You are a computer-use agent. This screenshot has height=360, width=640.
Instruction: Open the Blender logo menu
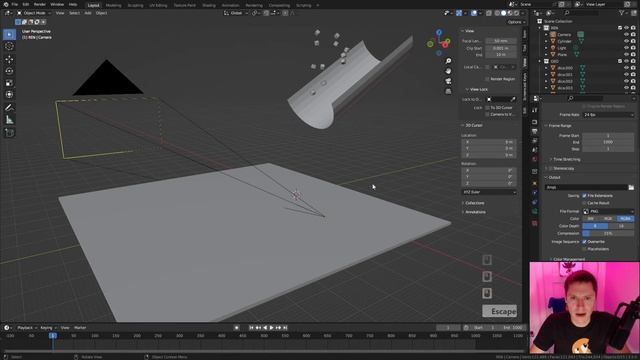[6, 4]
